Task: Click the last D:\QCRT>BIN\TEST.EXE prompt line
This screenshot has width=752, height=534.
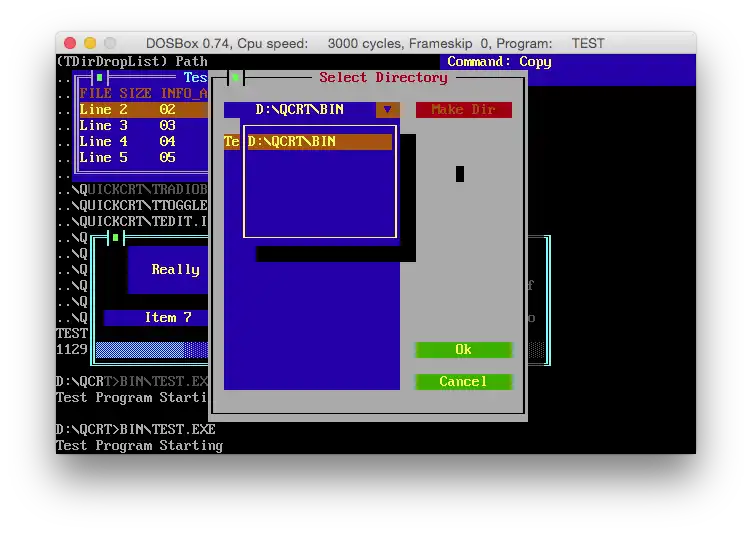Action: pos(136,429)
